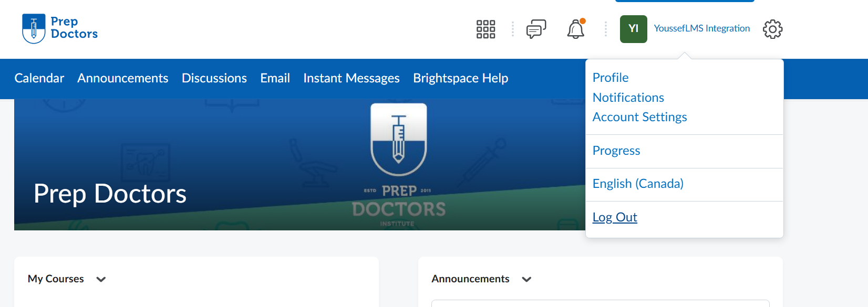Viewport: 868px width, 307px height.
Task: Open Discussions in the navigation bar
Action: 214,78
